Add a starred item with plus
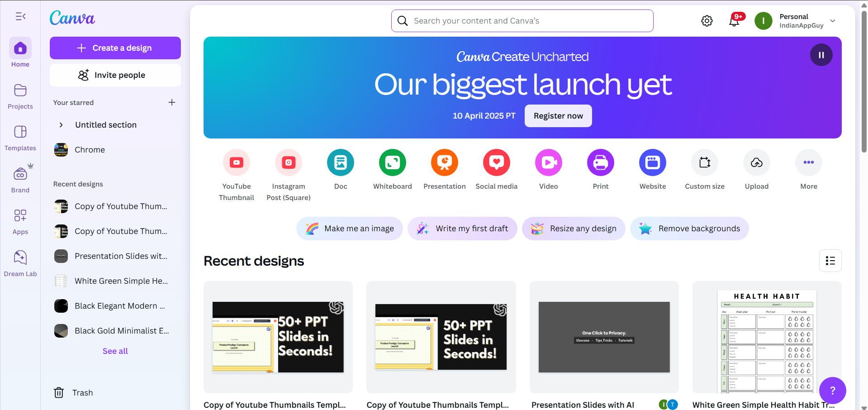Screen dimensions: 868x410 (172, 102)
